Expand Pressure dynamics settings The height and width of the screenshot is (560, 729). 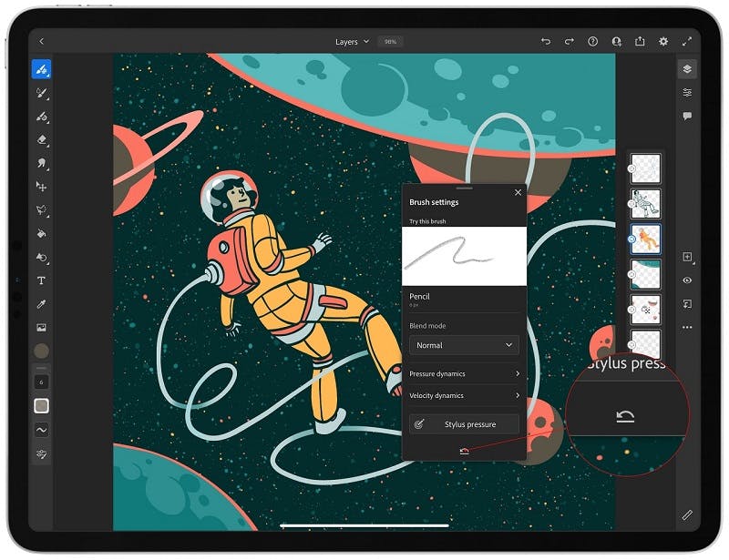[x=464, y=373]
